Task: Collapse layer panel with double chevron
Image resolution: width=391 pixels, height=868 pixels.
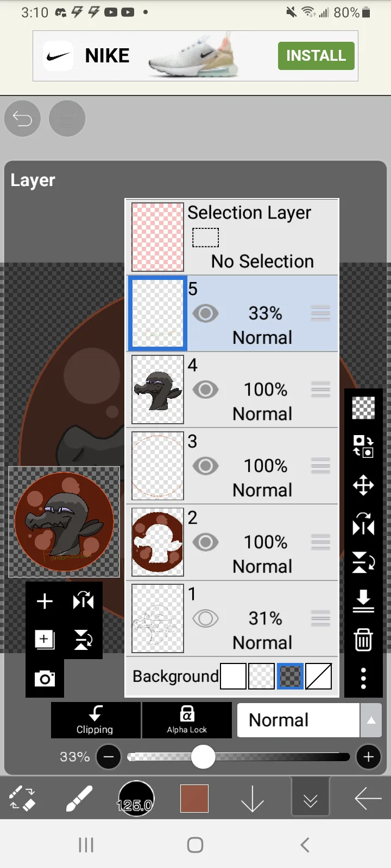Action: (x=310, y=800)
